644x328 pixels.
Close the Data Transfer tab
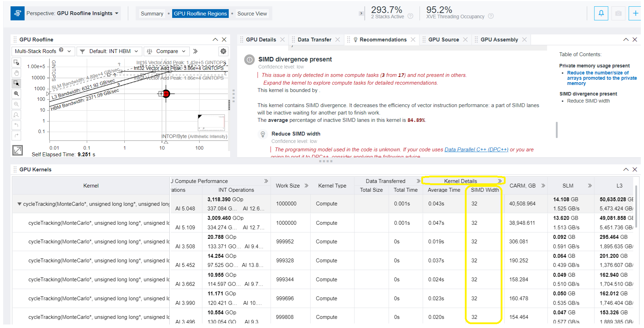(338, 40)
